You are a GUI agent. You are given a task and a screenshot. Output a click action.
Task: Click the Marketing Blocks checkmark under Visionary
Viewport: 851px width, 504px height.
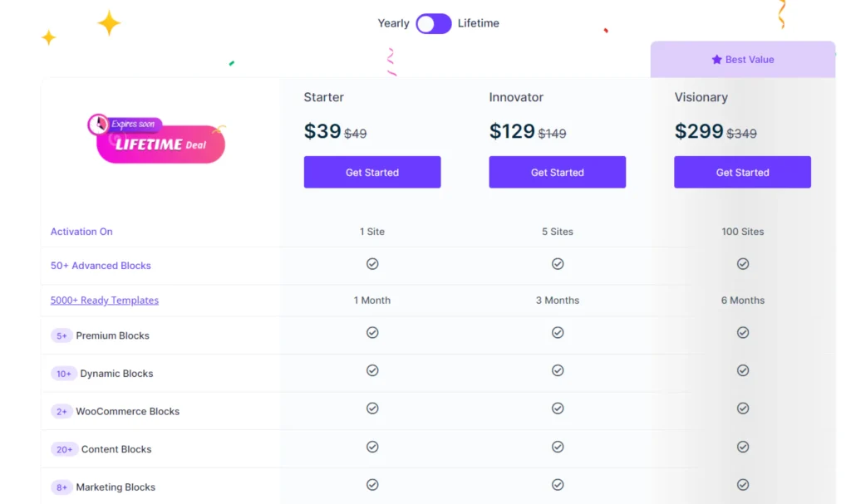click(742, 484)
